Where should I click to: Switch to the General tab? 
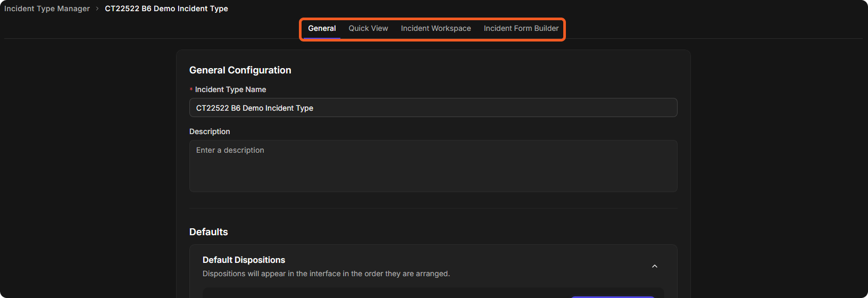tap(322, 29)
